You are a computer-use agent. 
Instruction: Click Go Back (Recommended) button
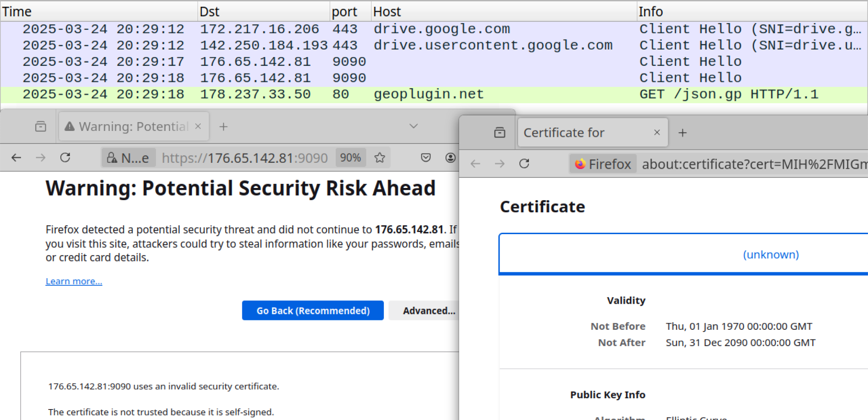click(x=313, y=310)
